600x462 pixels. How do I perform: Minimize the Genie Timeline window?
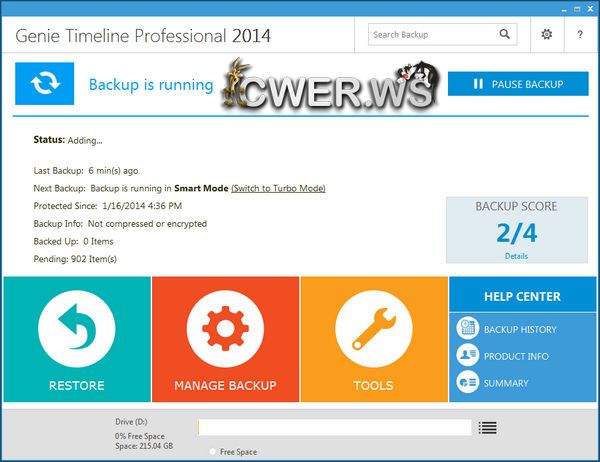tap(564, 9)
